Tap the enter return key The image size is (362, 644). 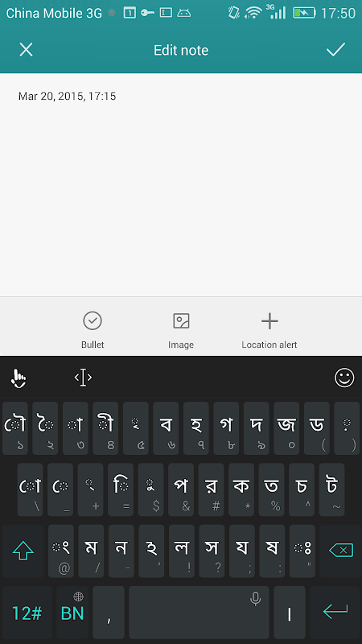(335, 613)
